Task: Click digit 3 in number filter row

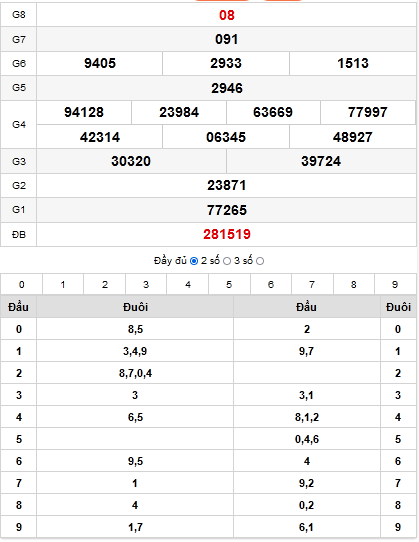Action: 146,284
